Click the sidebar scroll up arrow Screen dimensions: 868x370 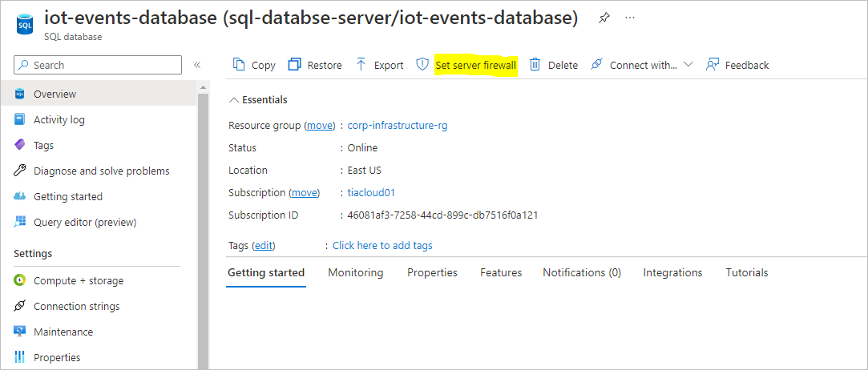(203, 87)
